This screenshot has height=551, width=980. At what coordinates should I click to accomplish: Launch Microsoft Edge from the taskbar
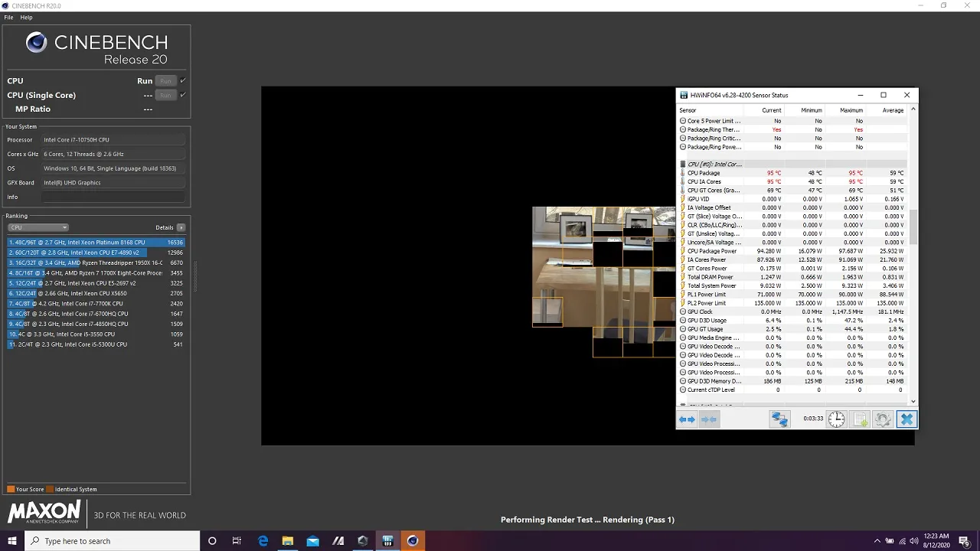pos(263,541)
